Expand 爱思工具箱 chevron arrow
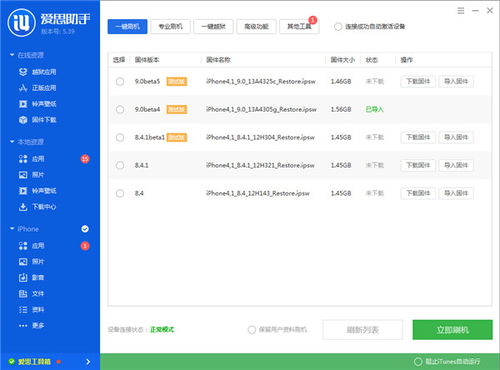Screen dimensions: 500x370 coord(88,361)
